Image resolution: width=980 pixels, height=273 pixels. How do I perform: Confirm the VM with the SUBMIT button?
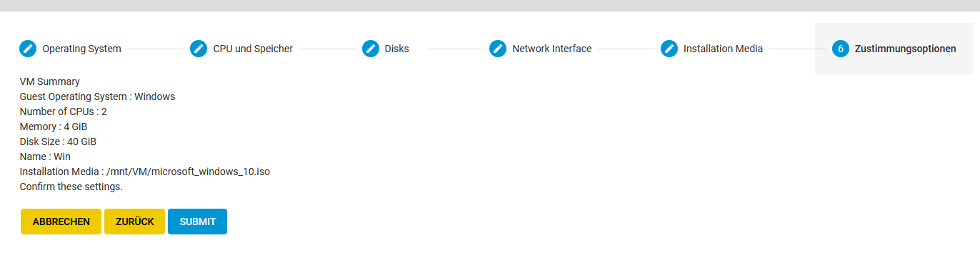[197, 222]
